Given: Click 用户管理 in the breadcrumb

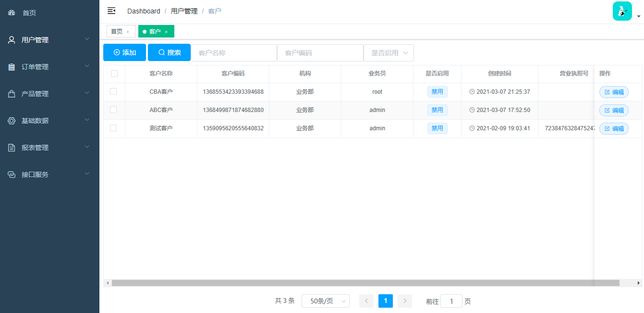Looking at the screenshot, I should (x=184, y=11).
